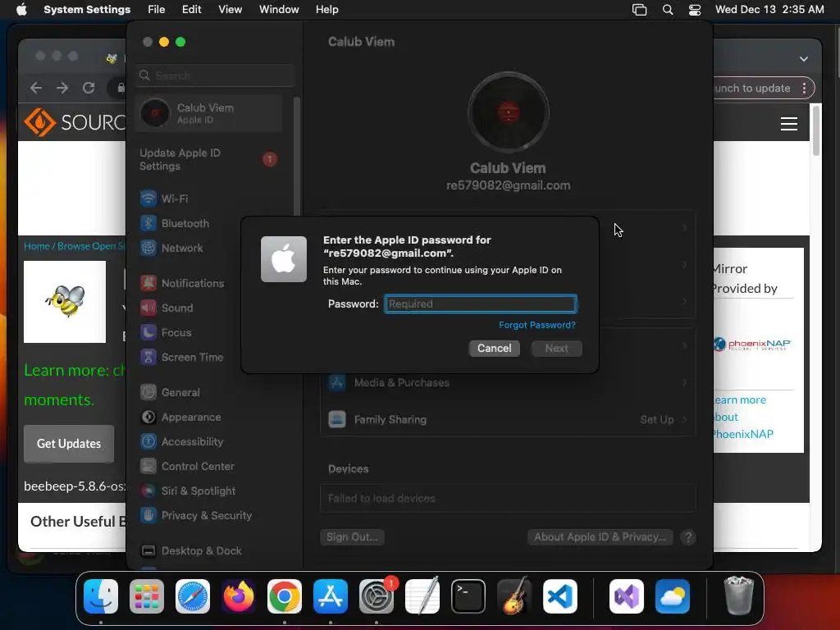Open Bluetooth icon in sidebar

(x=148, y=223)
